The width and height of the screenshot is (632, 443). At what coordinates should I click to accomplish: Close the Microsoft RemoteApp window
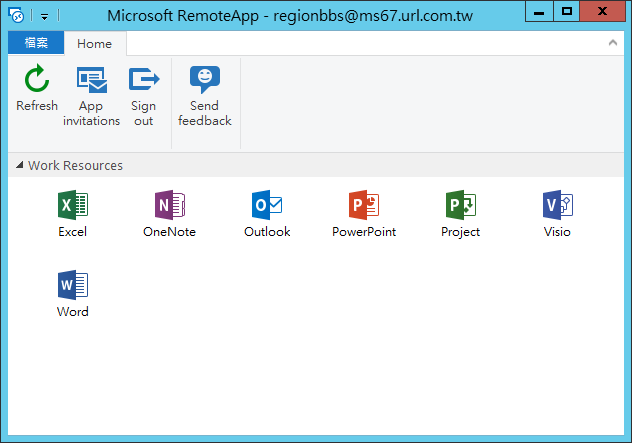pos(602,11)
